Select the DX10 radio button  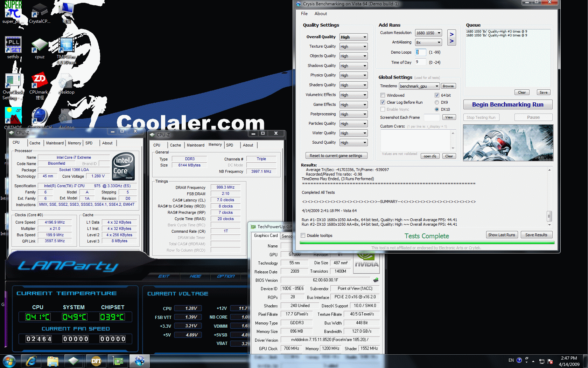(437, 109)
